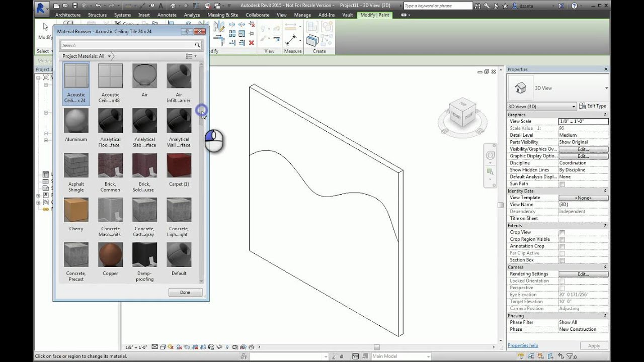Toggle the Sun Path checkbox

click(562, 184)
